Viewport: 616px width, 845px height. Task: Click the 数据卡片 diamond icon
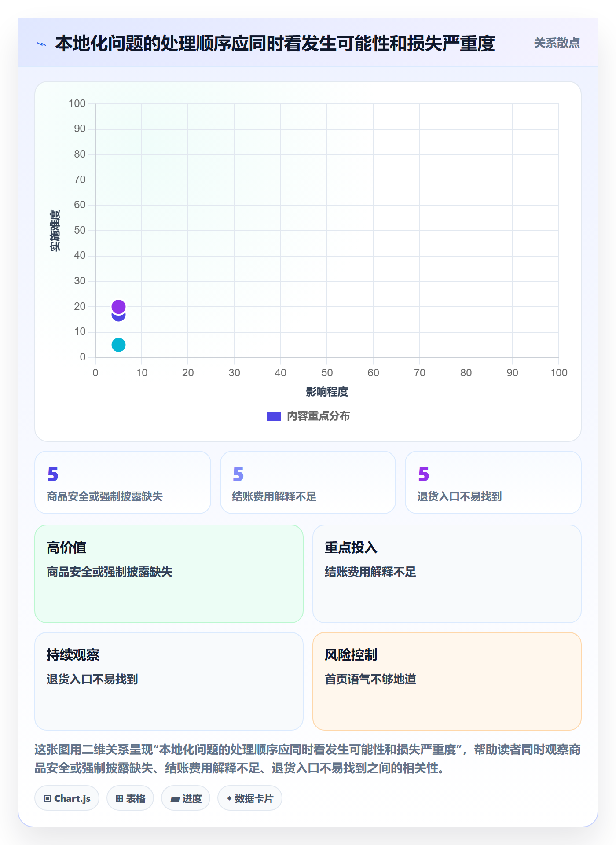tap(229, 798)
